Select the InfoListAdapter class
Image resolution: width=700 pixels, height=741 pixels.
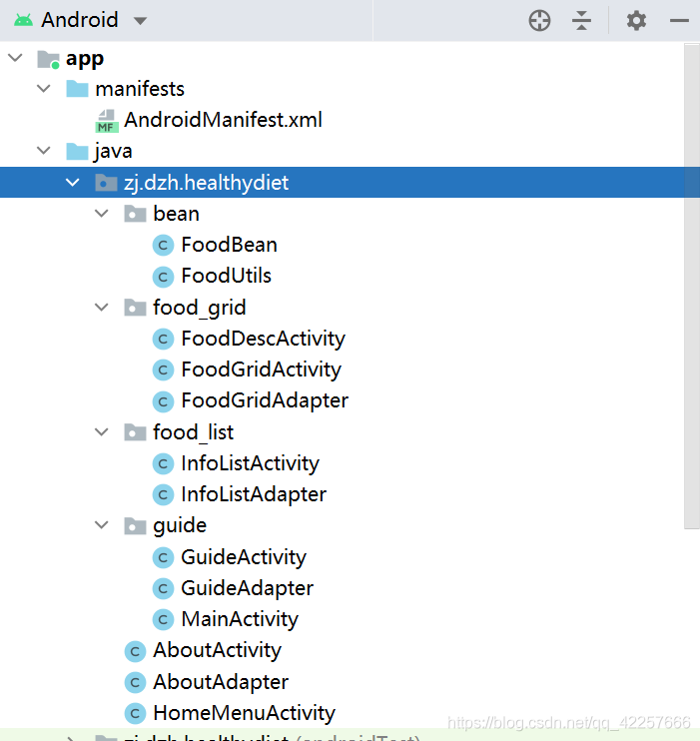254,494
